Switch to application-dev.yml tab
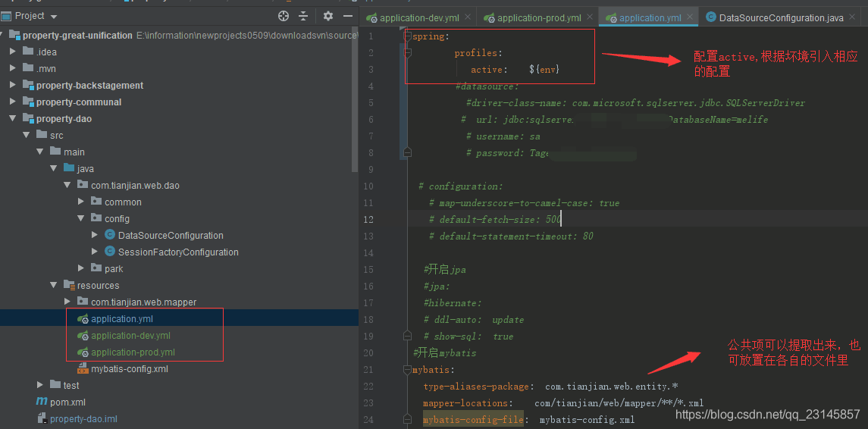The height and width of the screenshot is (429, 868). 421,17
